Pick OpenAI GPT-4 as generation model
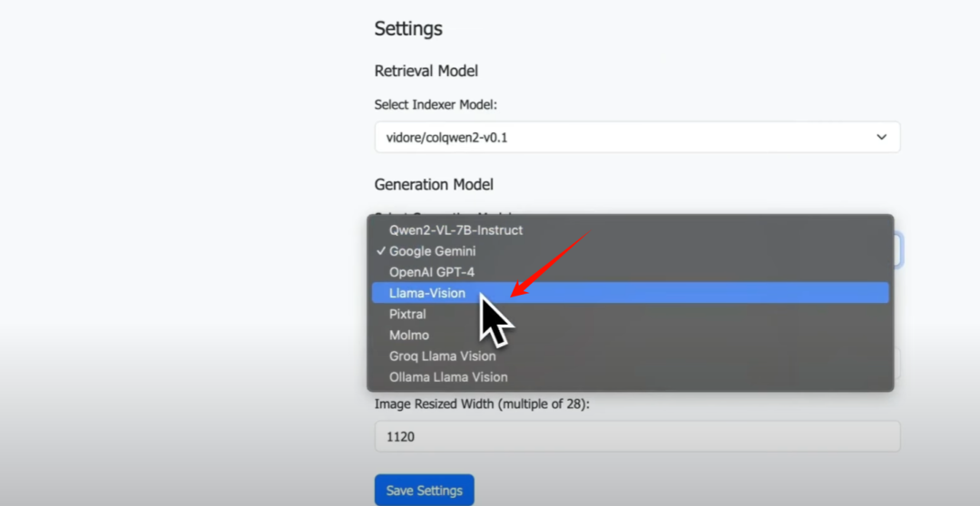 coord(431,272)
